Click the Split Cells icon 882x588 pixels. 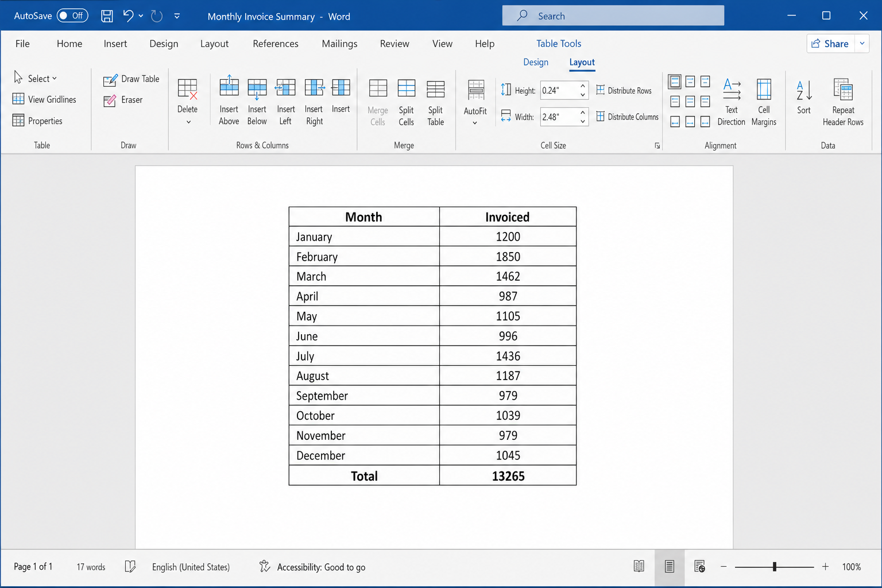[x=406, y=88]
